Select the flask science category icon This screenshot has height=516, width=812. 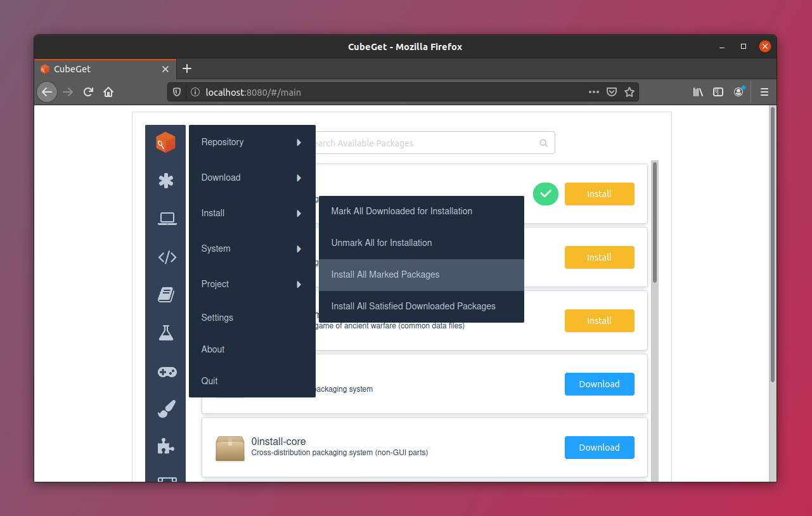pos(166,333)
